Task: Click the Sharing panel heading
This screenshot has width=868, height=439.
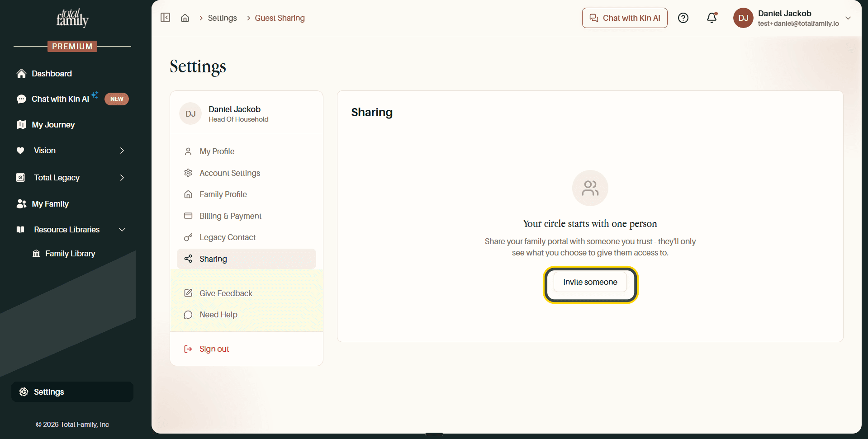Action: [372, 112]
